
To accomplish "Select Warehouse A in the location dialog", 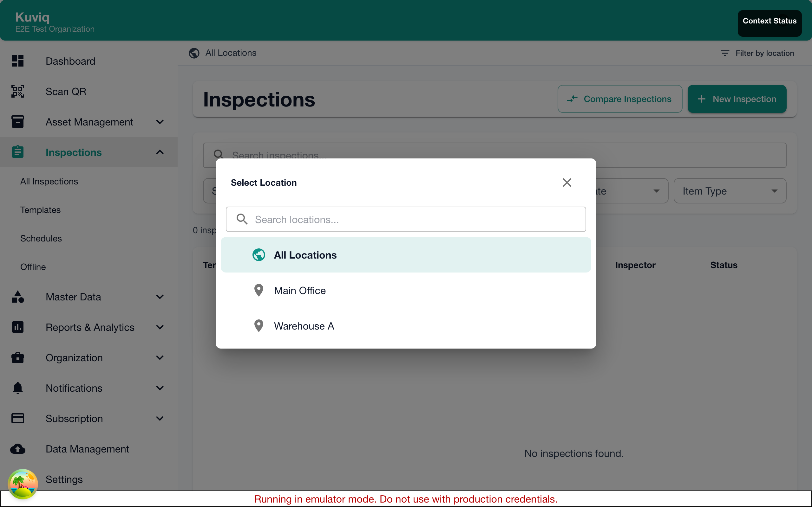I will point(304,326).
